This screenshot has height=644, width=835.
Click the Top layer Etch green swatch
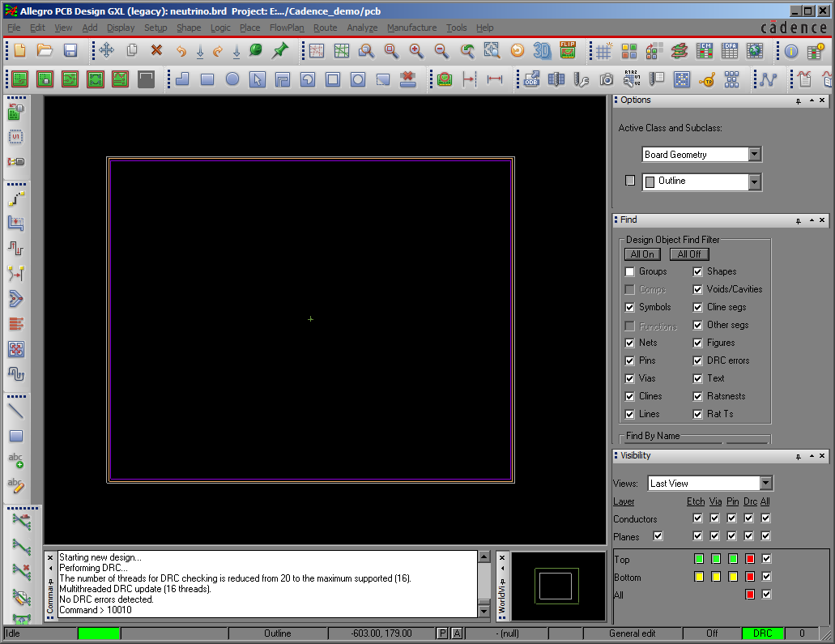699,559
